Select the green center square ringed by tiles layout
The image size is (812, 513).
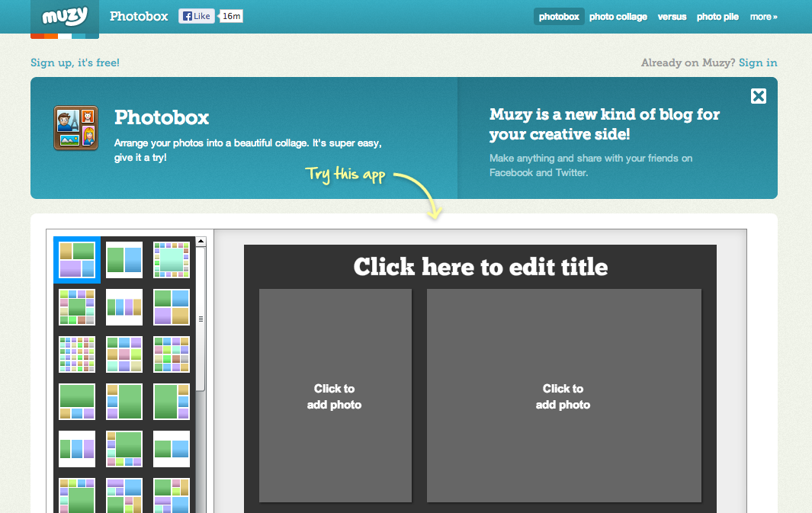point(77,307)
